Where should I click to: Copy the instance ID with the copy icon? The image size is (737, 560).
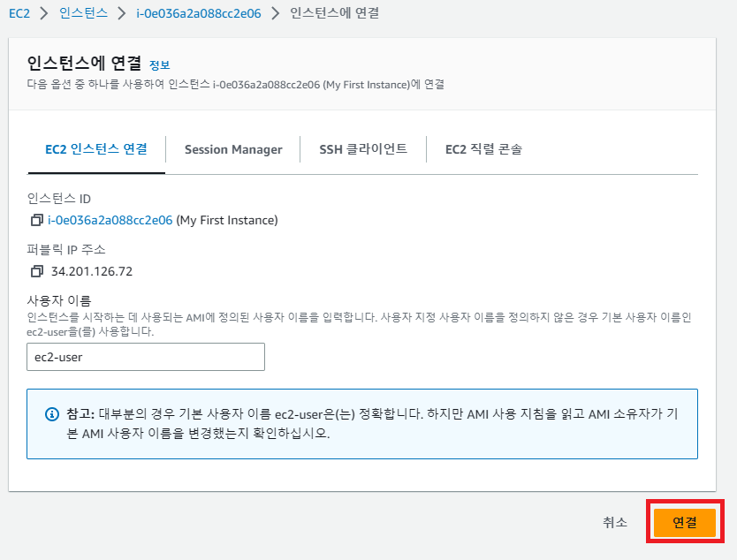pos(36,220)
